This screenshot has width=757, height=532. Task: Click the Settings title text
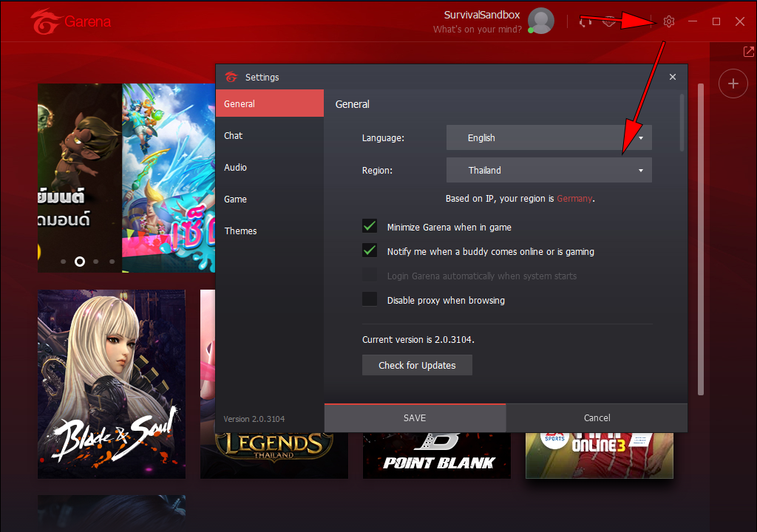[262, 78]
